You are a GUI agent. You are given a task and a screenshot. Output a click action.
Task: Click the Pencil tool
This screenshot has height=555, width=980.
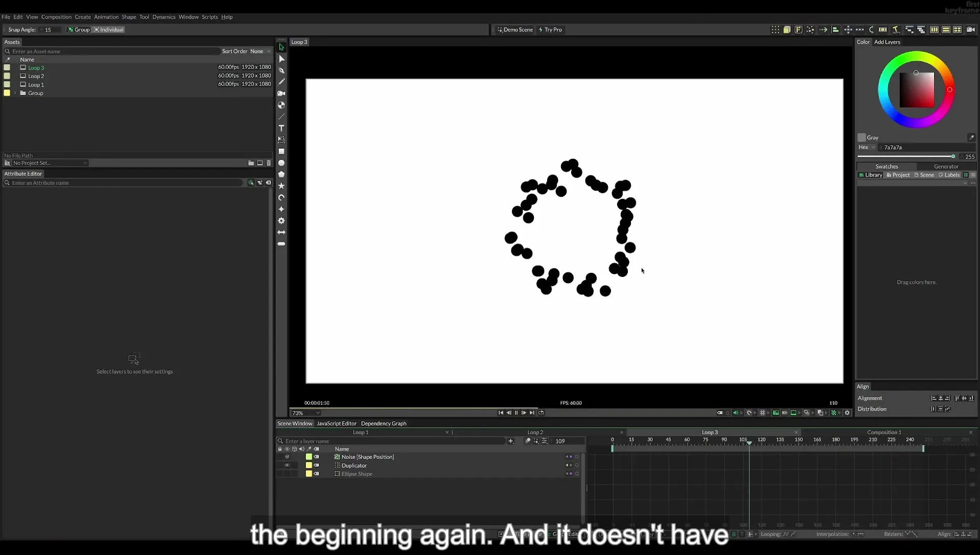pyautogui.click(x=281, y=82)
